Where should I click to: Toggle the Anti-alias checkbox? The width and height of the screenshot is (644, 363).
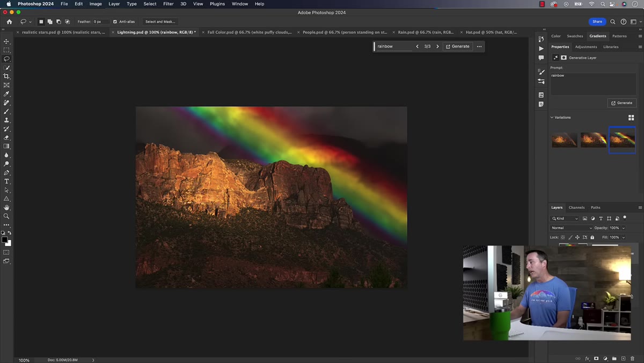pyautogui.click(x=115, y=21)
